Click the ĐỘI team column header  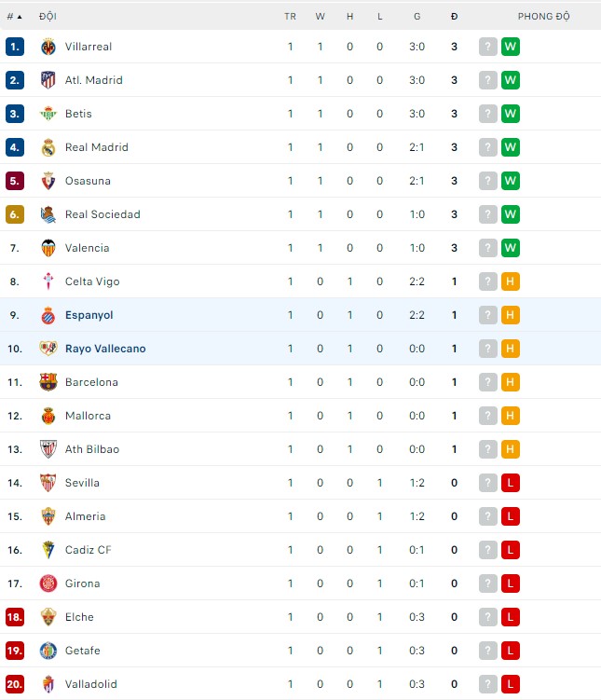[x=48, y=17]
